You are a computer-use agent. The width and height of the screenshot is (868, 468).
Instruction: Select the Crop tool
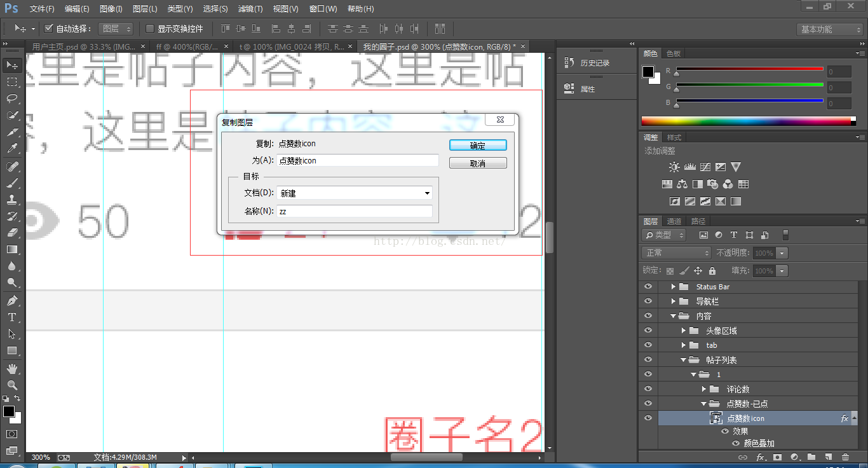coord(12,132)
